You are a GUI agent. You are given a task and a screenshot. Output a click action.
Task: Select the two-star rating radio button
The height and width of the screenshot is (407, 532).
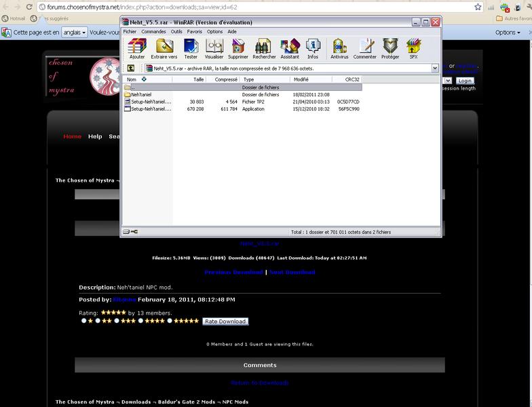(98, 320)
